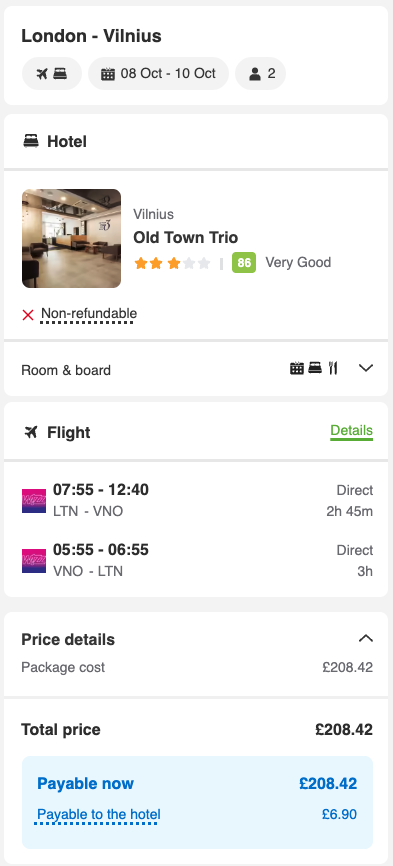
Task: Click the person icon for 2 travellers
Action: coord(254,74)
